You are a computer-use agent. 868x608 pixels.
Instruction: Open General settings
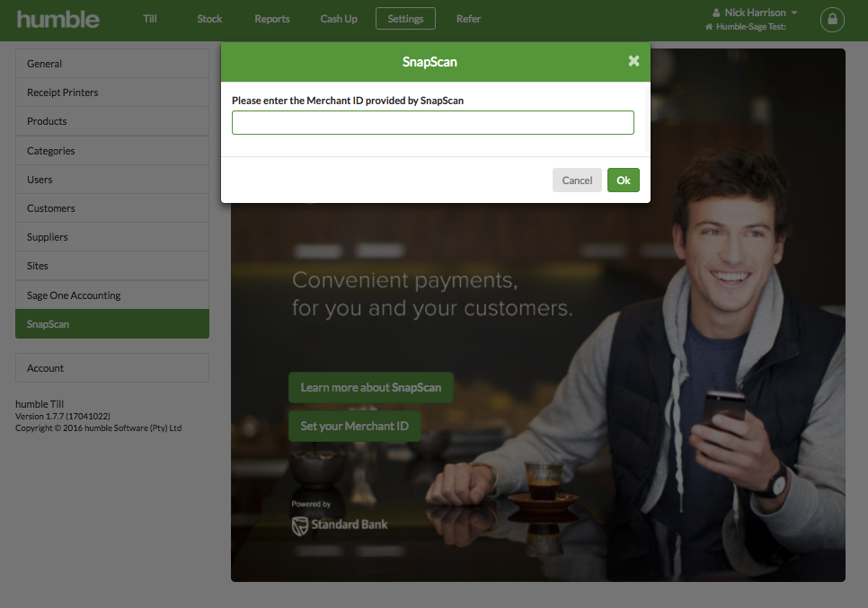(112, 64)
